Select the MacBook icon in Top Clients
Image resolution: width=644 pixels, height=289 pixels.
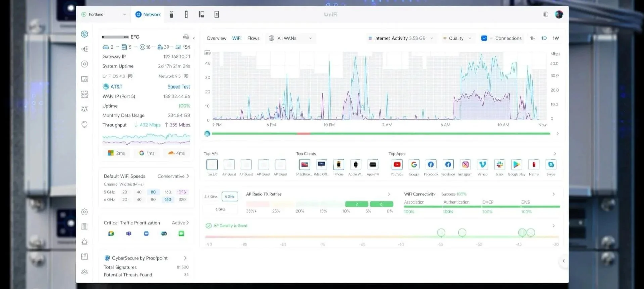pos(304,165)
